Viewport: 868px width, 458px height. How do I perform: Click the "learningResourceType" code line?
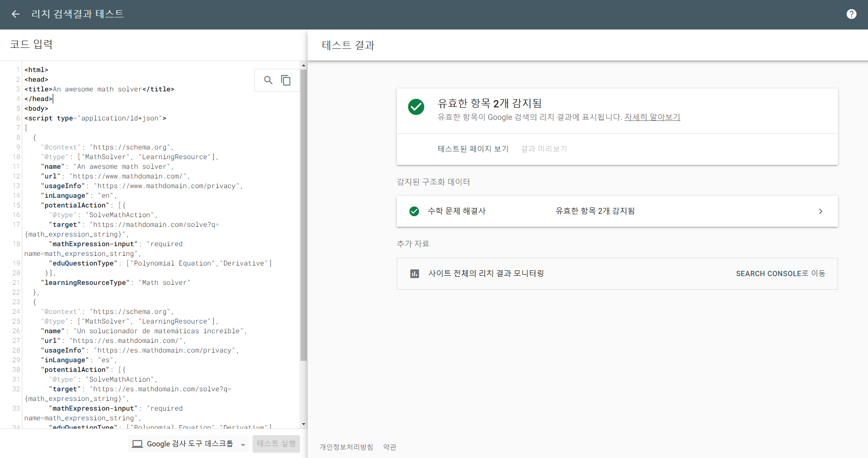[115, 282]
